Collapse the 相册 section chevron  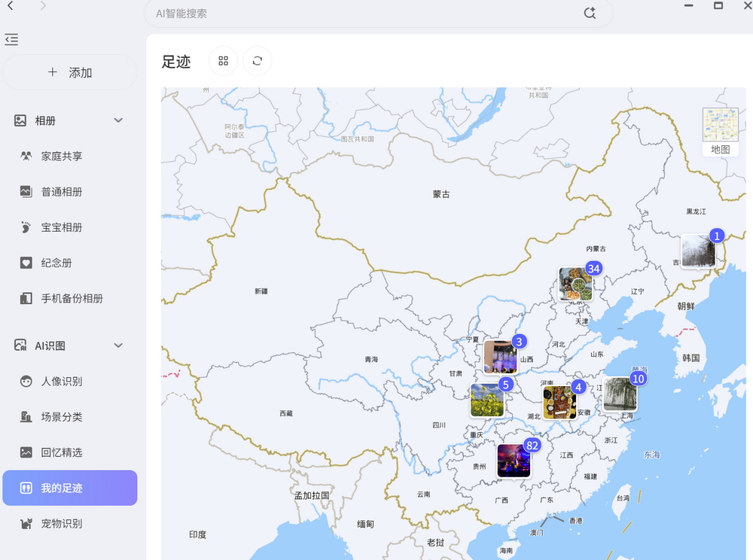pos(118,120)
